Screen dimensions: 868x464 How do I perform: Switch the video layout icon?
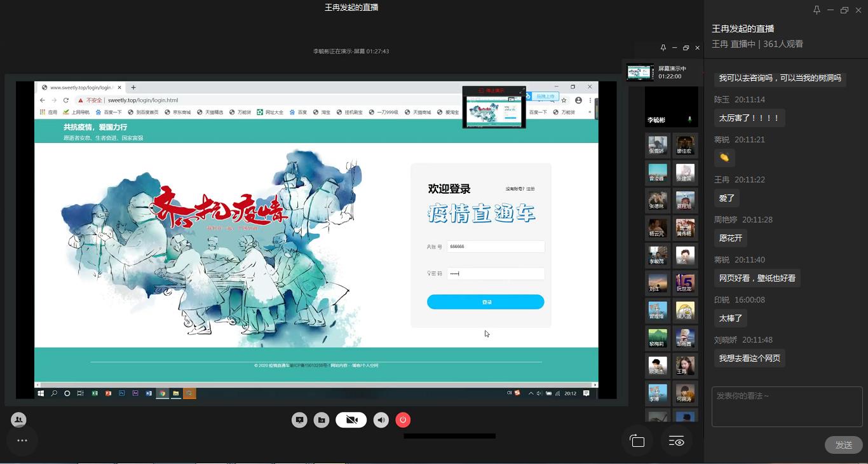pos(637,440)
